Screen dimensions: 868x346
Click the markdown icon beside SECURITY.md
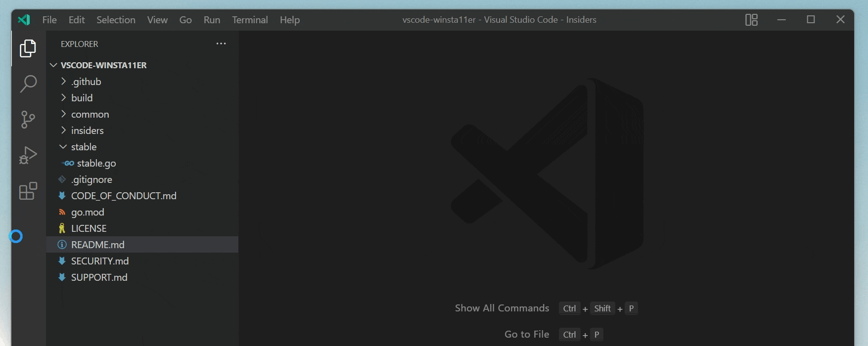coord(62,261)
